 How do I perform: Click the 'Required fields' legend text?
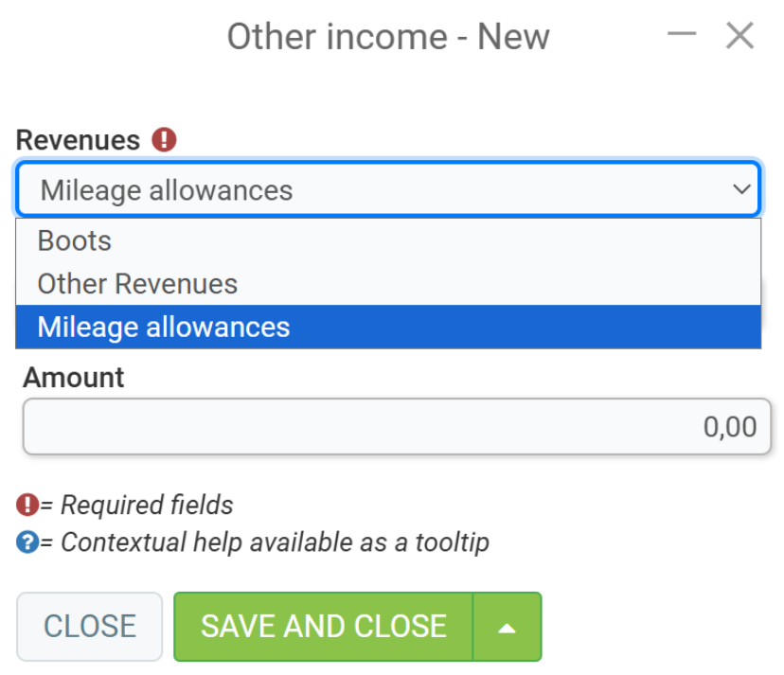pyautogui.click(x=147, y=505)
